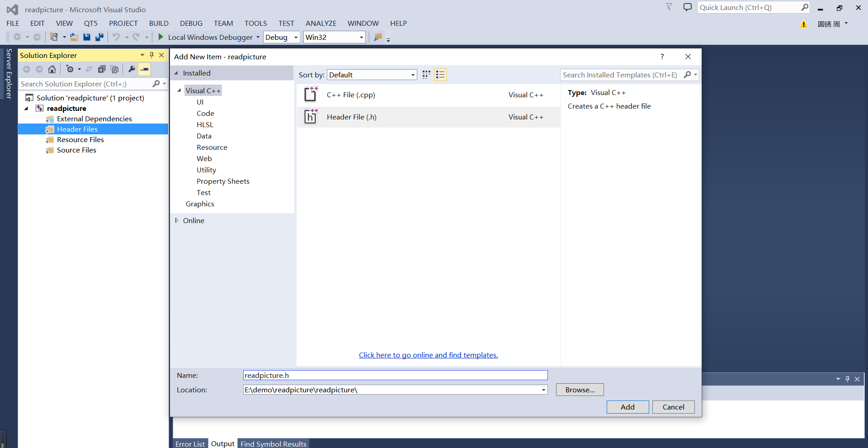Screen dimensions: 868x448
Task: Click Search Installed Templates field
Action: tap(622, 75)
